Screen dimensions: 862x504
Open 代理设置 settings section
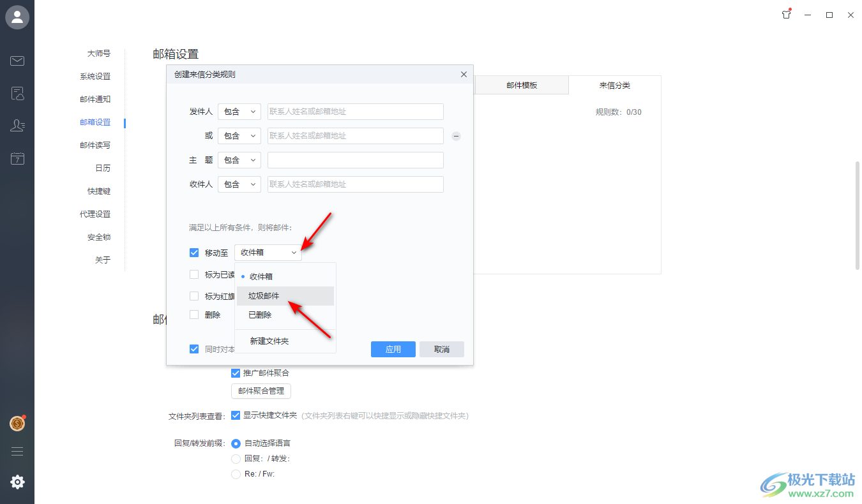pyautogui.click(x=95, y=214)
